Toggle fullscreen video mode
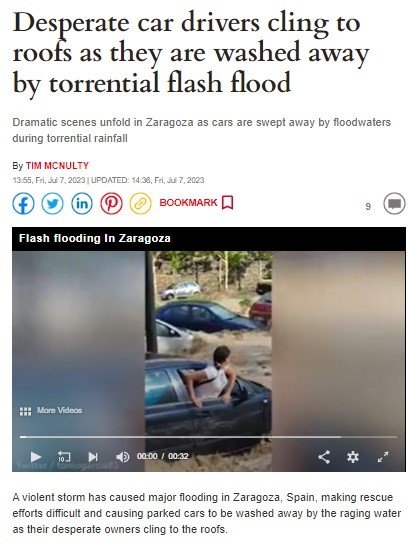This screenshot has height=546, width=408. 383,457
